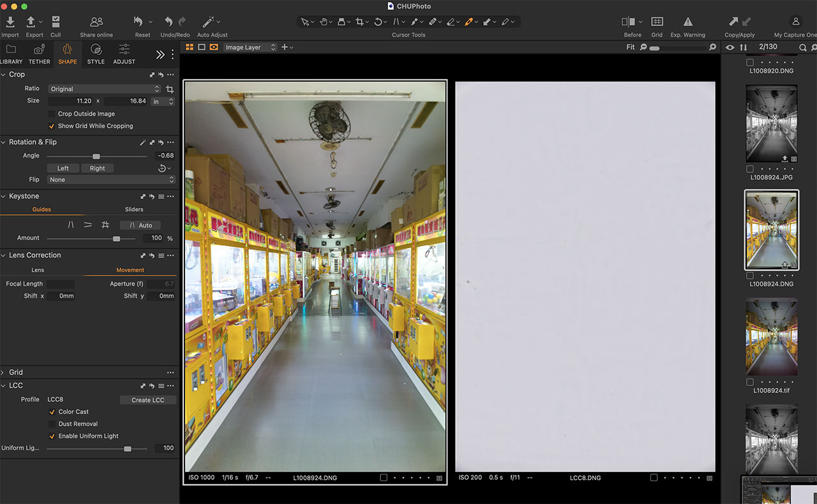
Task: Adjust the Keystone Amount slider
Action: (116, 238)
